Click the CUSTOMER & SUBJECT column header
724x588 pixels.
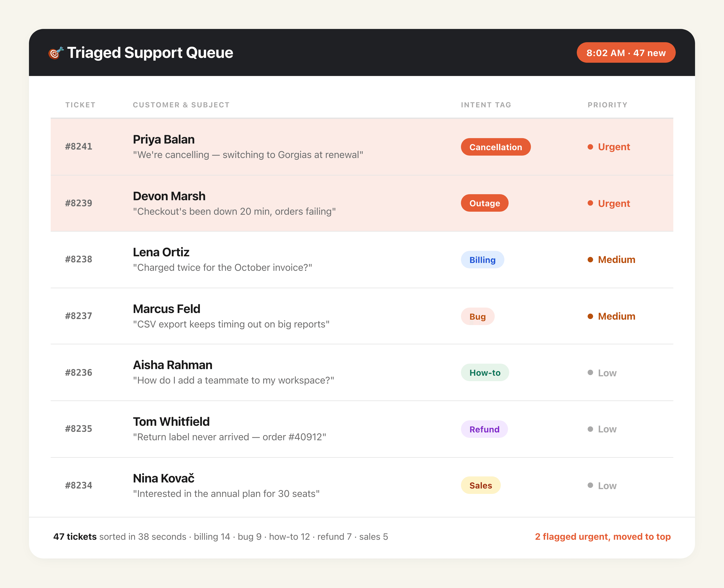tap(181, 105)
